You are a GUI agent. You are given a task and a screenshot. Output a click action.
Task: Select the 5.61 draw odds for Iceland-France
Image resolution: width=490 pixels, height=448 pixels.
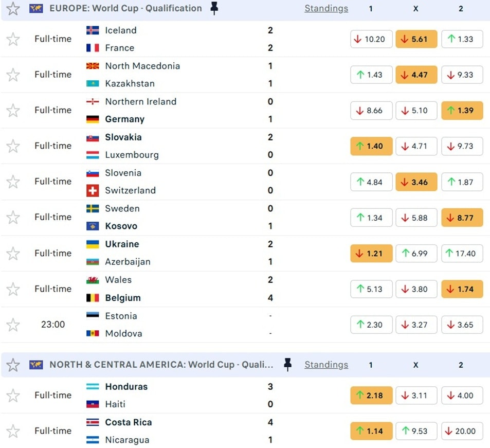click(416, 39)
